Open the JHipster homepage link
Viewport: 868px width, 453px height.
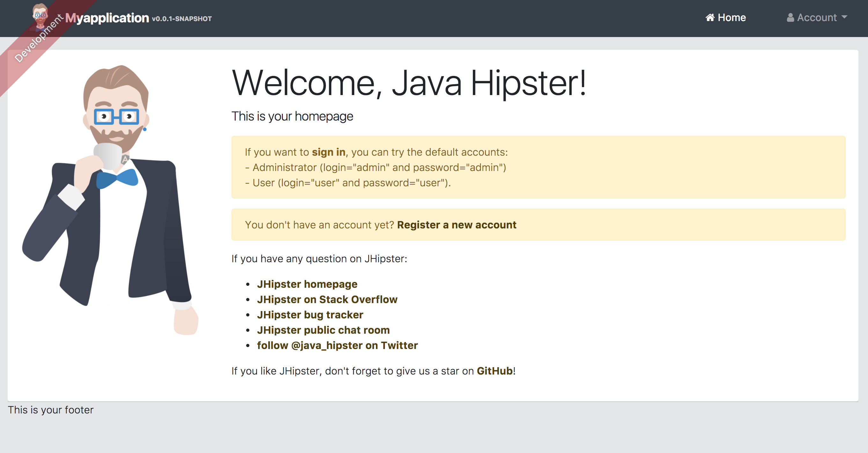[307, 284]
